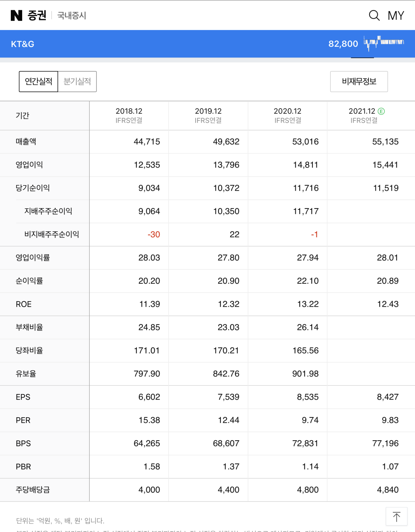Switch to the 분기실적 tab
The image size is (415, 532).
[x=77, y=82]
